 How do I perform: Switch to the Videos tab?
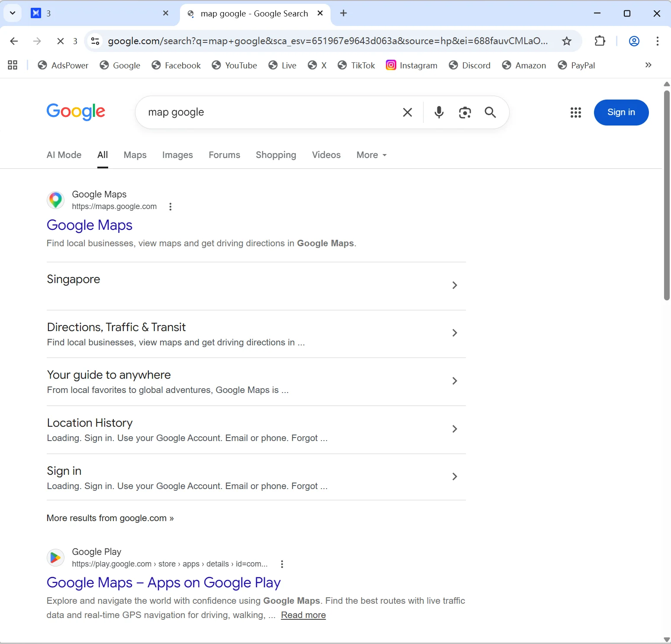(326, 155)
